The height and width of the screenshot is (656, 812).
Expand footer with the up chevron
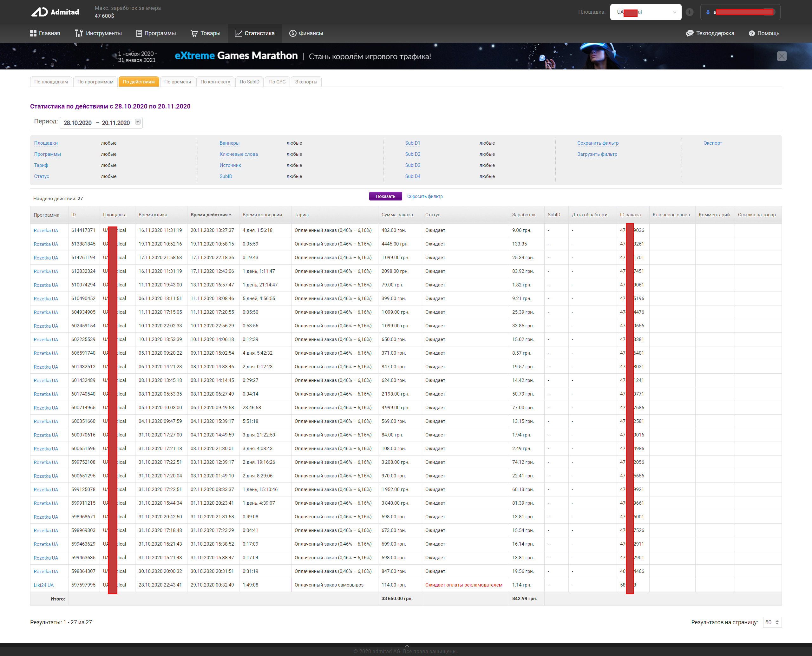click(407, 646)
